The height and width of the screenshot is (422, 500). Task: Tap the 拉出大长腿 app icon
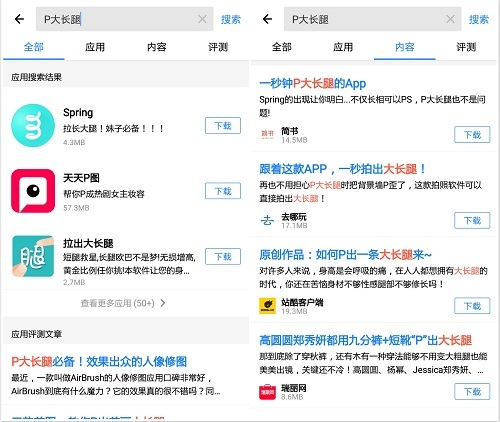[x=33, y=256]
